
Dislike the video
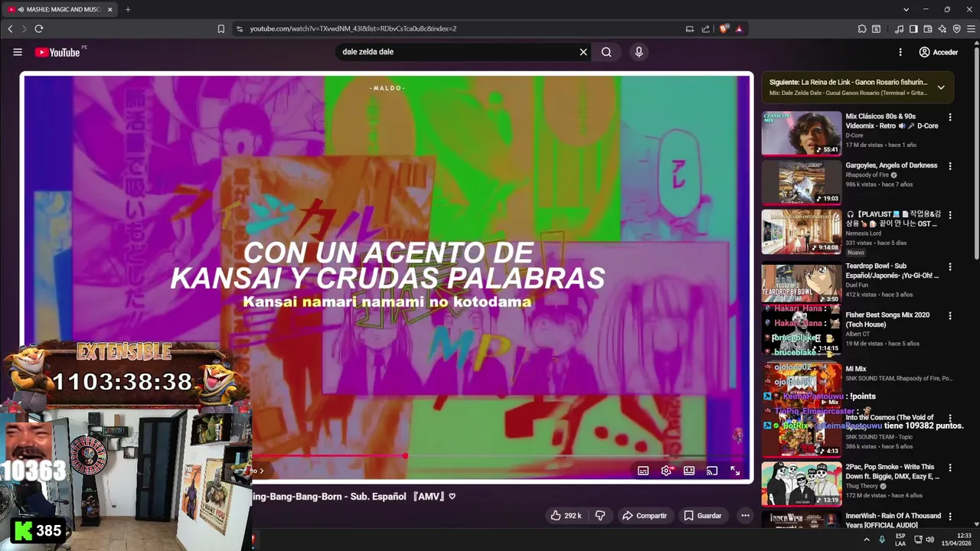pyautogui.click(x=600, y=516)
